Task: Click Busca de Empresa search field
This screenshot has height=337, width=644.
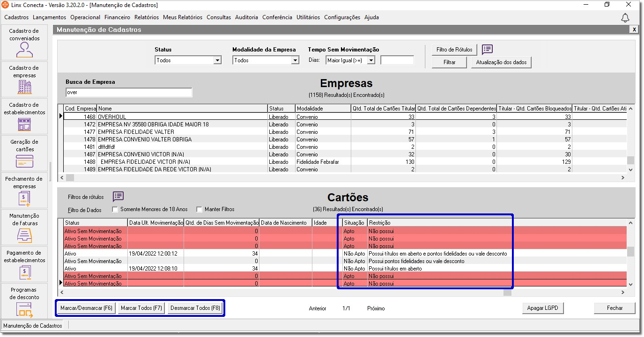Action: coord(129,93)
